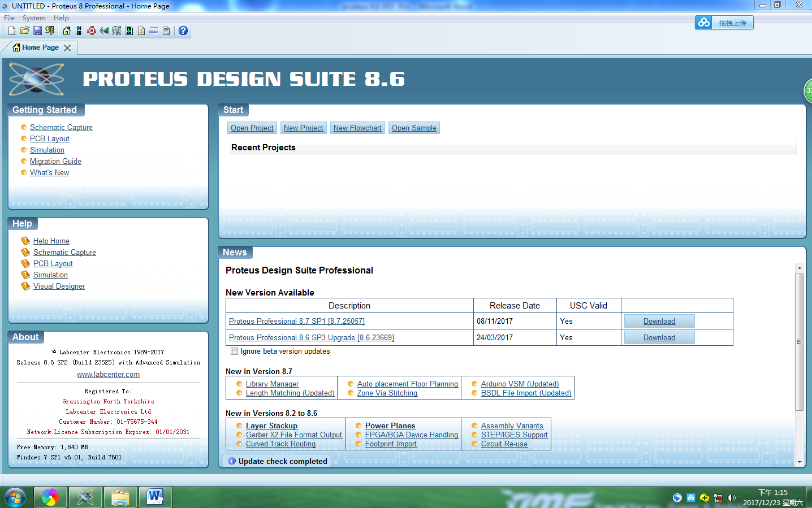812x508 pixels.
Task: Open PCB Layout help link
Action: click(x=53, y=264)
